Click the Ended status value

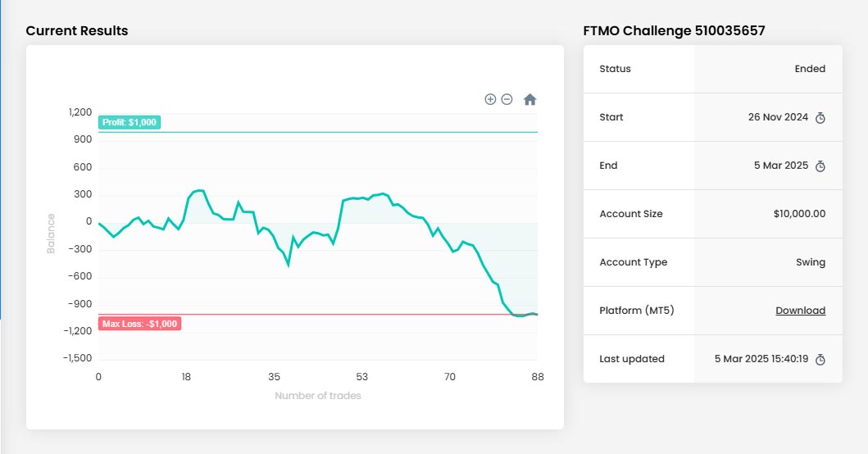pyautogui.click(x=810, y=69)
